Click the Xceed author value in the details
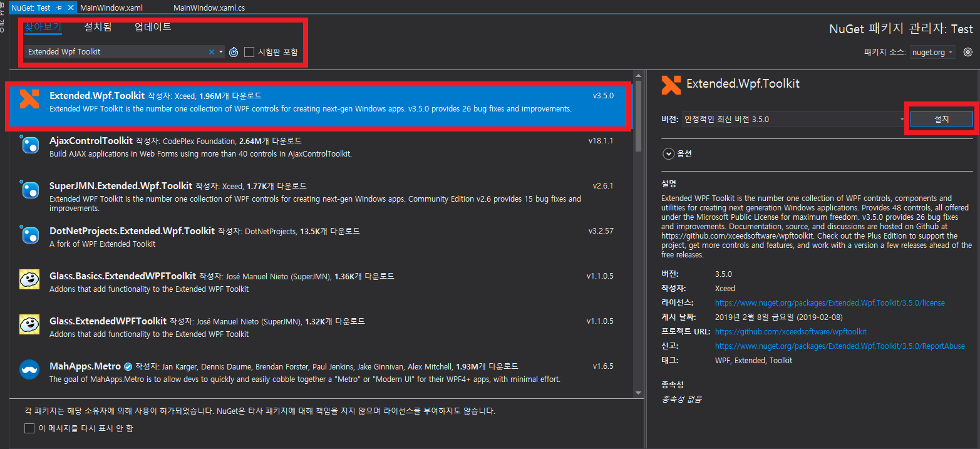Viewport: 980px width, 449px height. 725,289
